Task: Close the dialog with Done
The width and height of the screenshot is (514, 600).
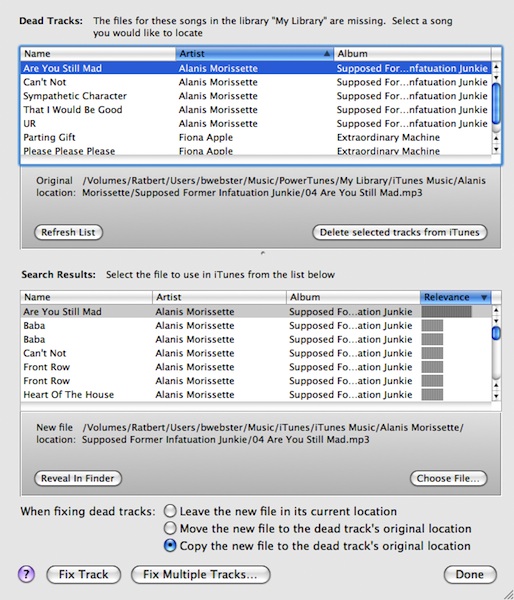Action: (x=470, y=574)
